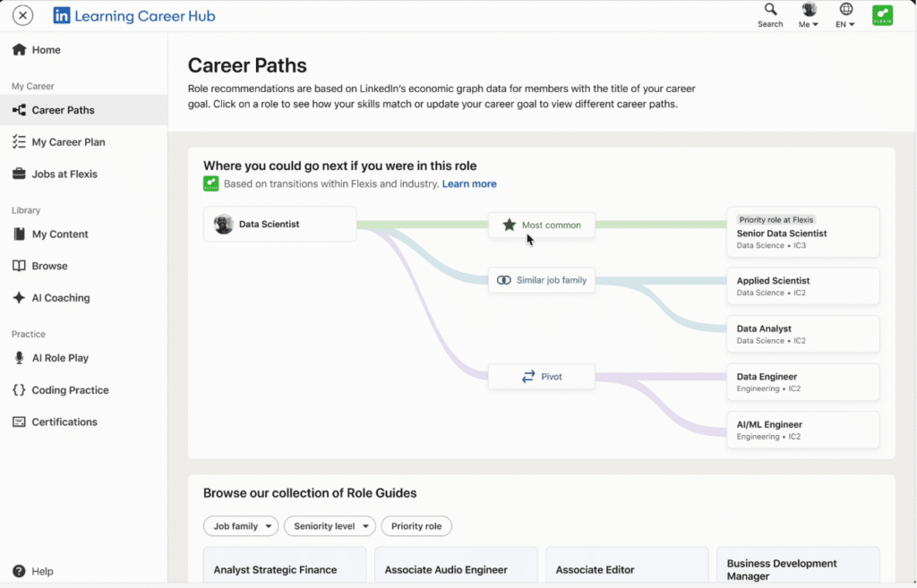
Task: Open the Search magnifier in the top bar
Action: pos(770,13)
